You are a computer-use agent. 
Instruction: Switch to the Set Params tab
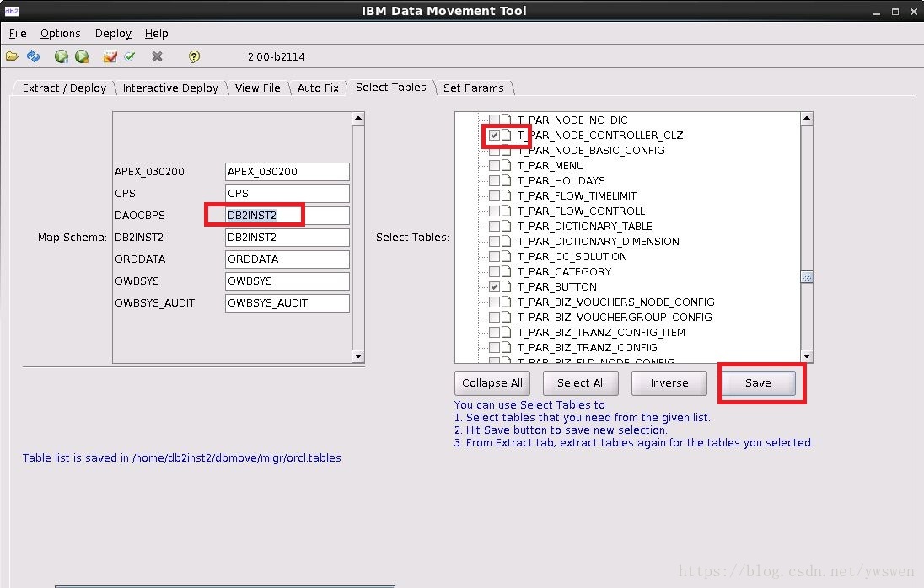[473, 88]
